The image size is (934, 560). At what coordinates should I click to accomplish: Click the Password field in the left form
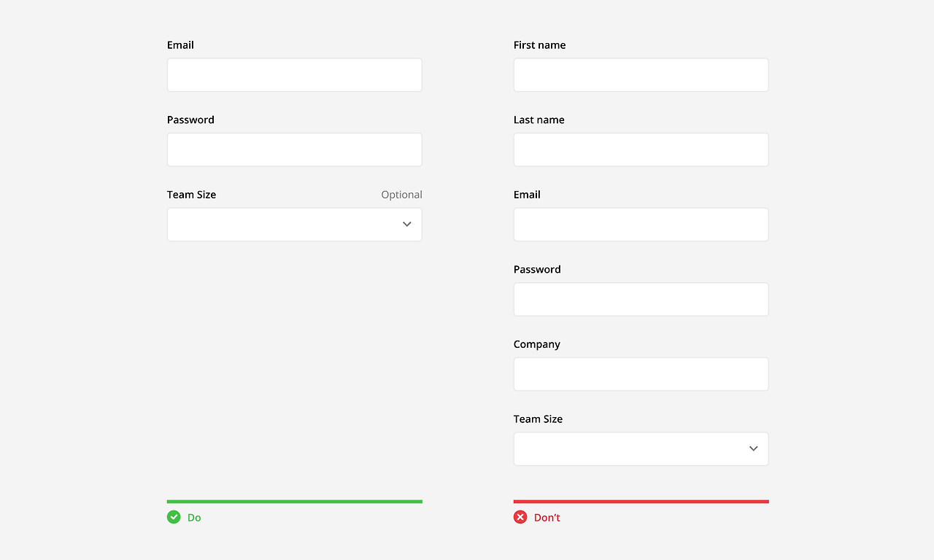[294, 149]
